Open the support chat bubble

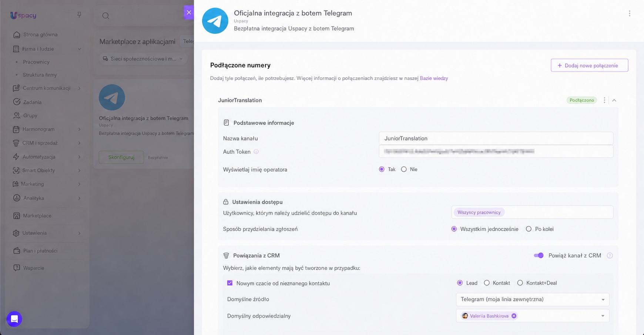pos(14,319)
